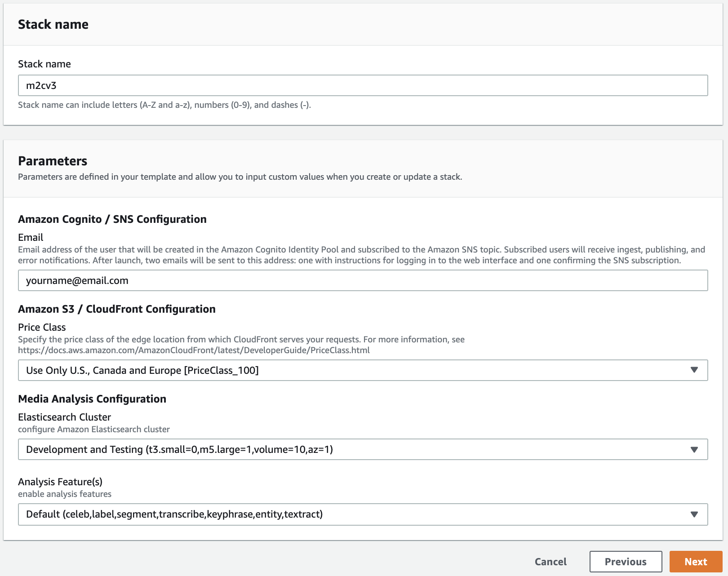728x576 pixels.
Task: Click the 'Parameters' section heading
Action: (53, 161)
